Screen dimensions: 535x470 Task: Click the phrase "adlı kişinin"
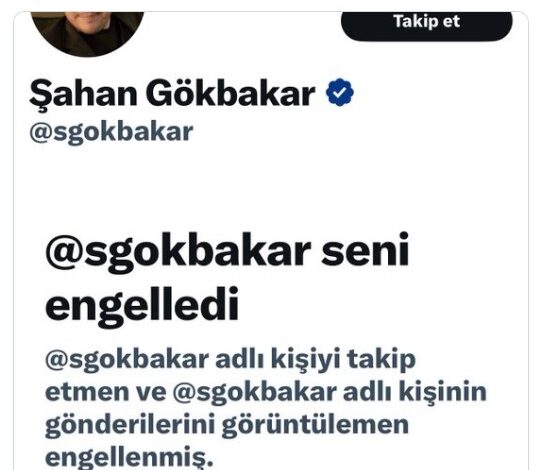(x=415, y=392)
